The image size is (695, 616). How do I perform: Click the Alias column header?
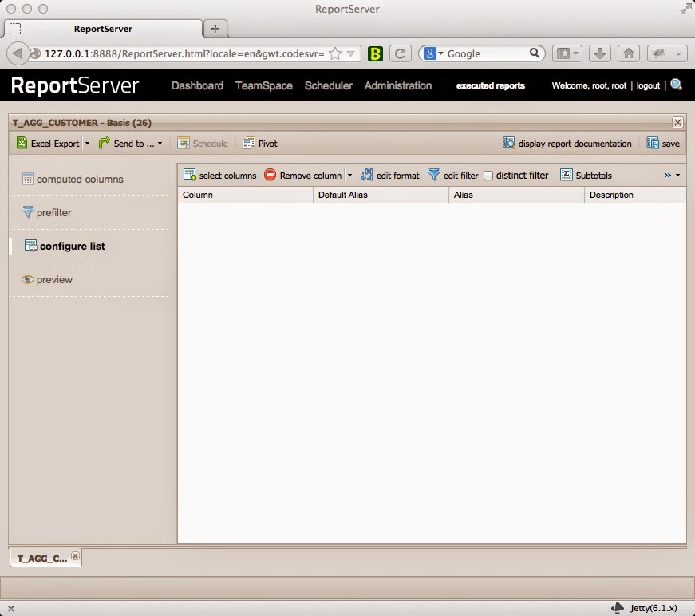click(x=517, y=195)
